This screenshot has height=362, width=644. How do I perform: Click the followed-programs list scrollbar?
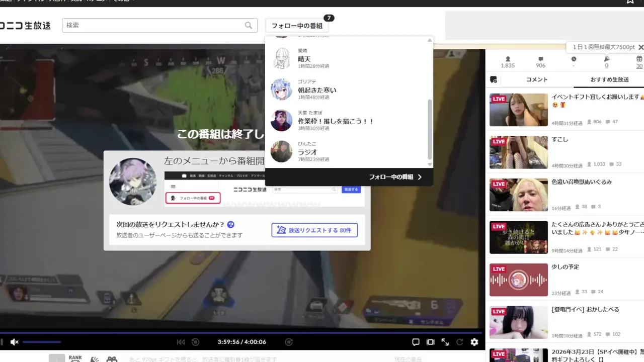tap(430, 130)
